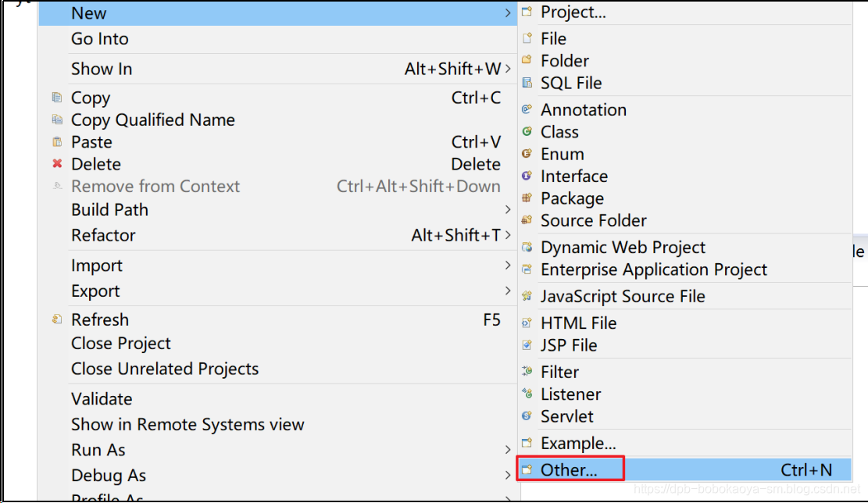Screen dimensions: 868x503
Task: Click the Package icon
Action: pos(527,198)
